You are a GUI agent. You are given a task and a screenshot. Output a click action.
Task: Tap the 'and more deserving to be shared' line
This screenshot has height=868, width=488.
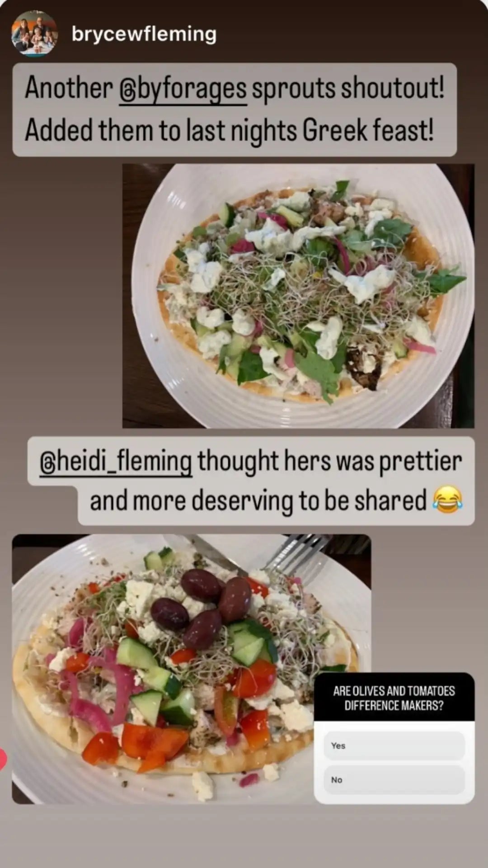(x=258, y=501)
